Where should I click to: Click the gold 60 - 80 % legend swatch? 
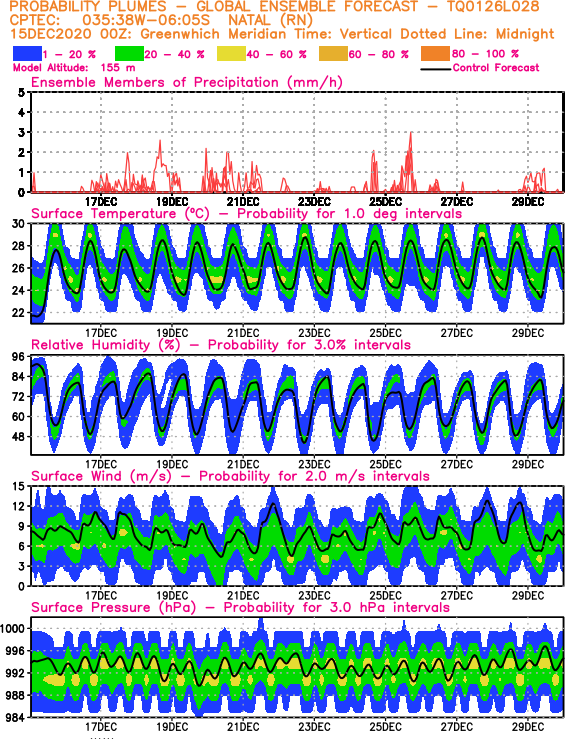tap(334, 54)
